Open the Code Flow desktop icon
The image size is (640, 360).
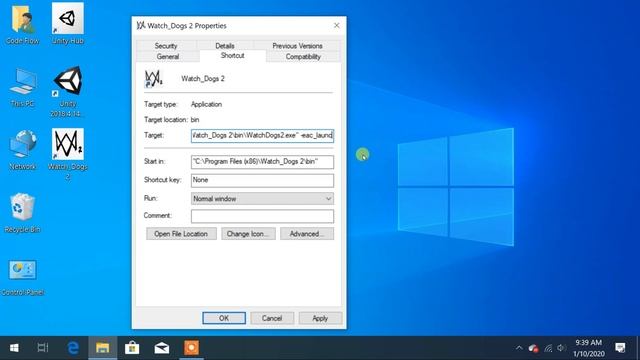pos(22,23)
